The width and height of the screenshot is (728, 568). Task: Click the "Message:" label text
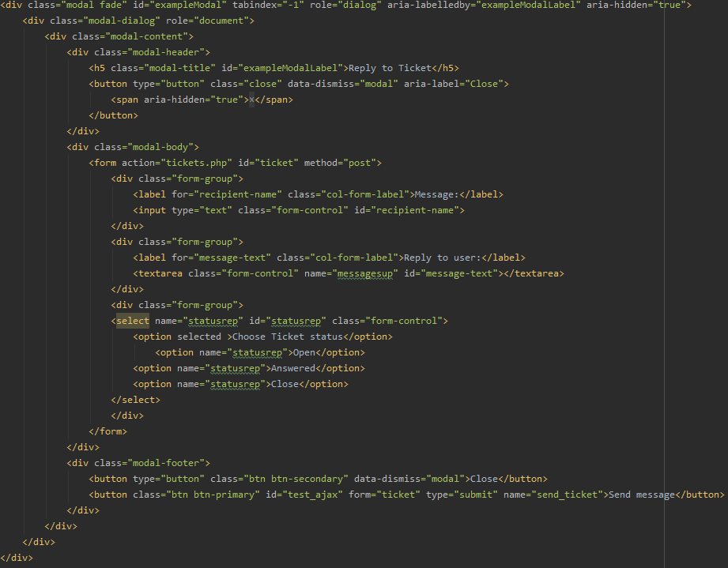coord(437,194)
